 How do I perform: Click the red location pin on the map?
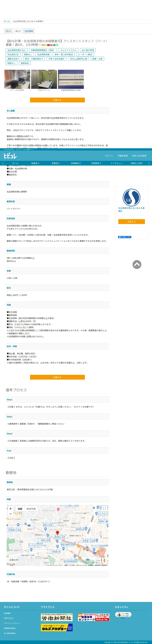(57, 533)
